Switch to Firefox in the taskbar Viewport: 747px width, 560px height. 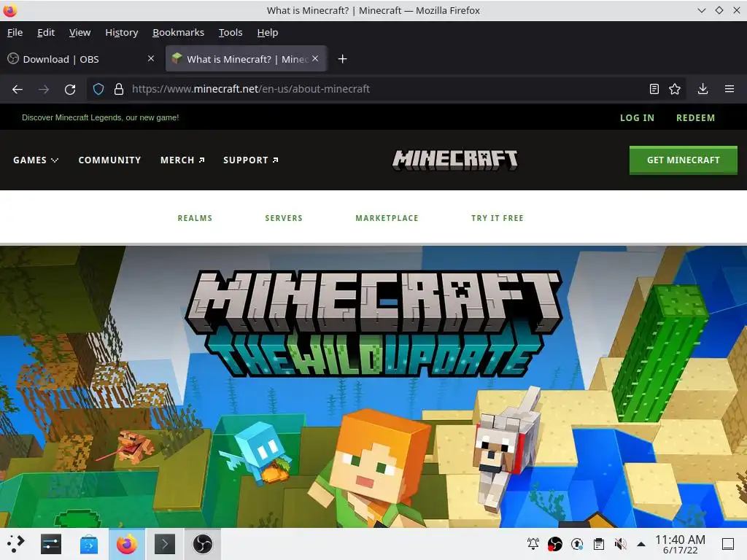(127, 544)
